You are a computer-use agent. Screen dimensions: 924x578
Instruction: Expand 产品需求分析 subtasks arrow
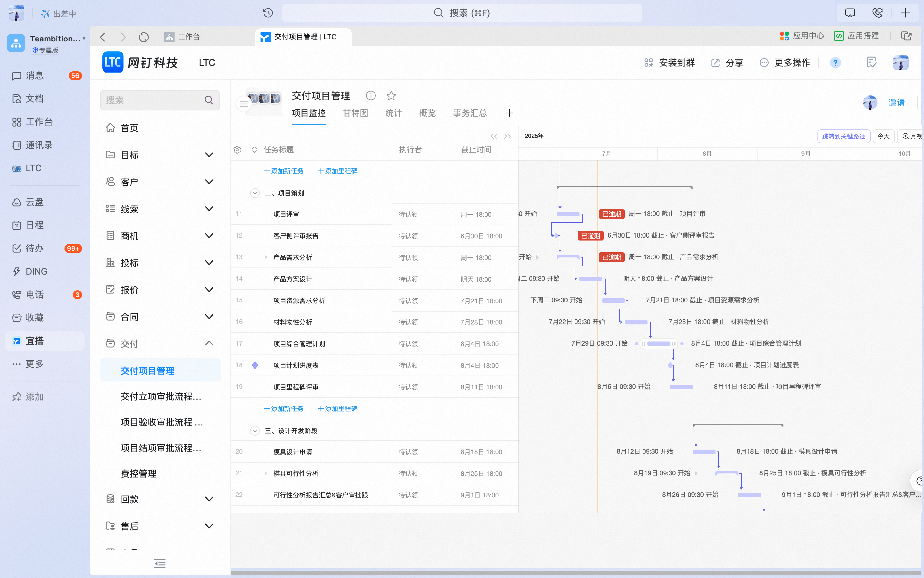tap(266, 257)
